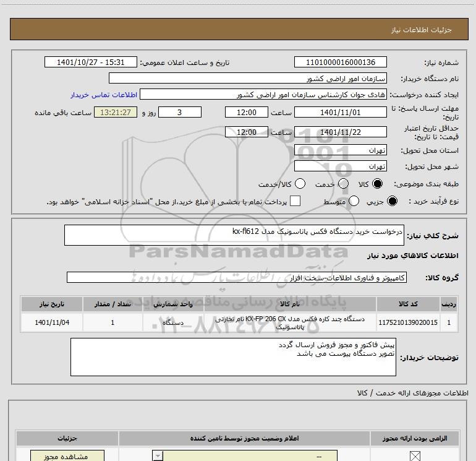Click request creator field هادی جوان

pos(263,94)
